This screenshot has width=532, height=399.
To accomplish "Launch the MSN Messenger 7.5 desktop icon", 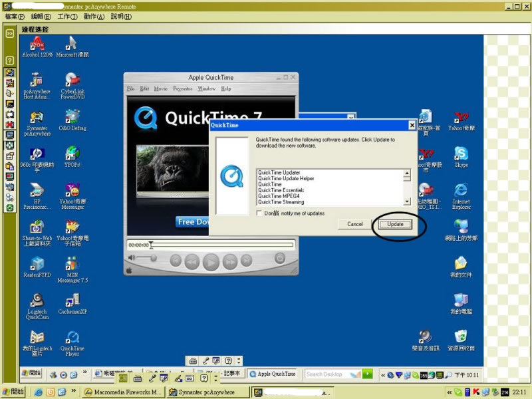I will click(72, 270).
